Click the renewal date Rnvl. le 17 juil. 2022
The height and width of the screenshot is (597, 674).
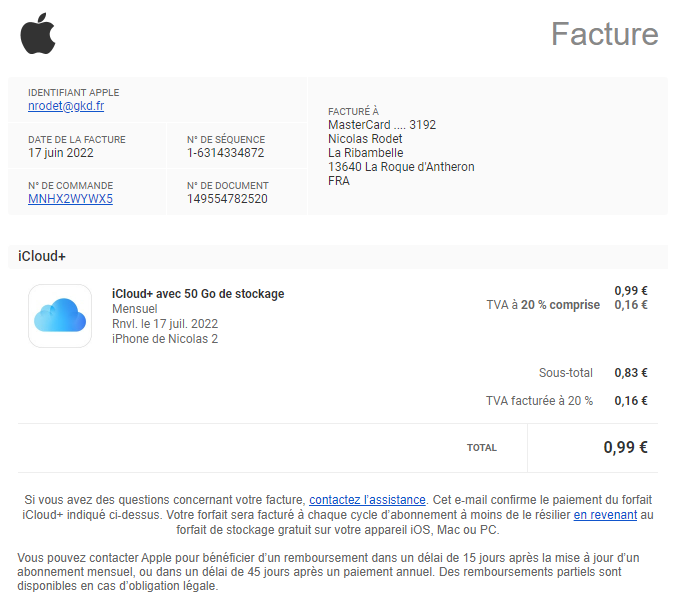(165, 324)
